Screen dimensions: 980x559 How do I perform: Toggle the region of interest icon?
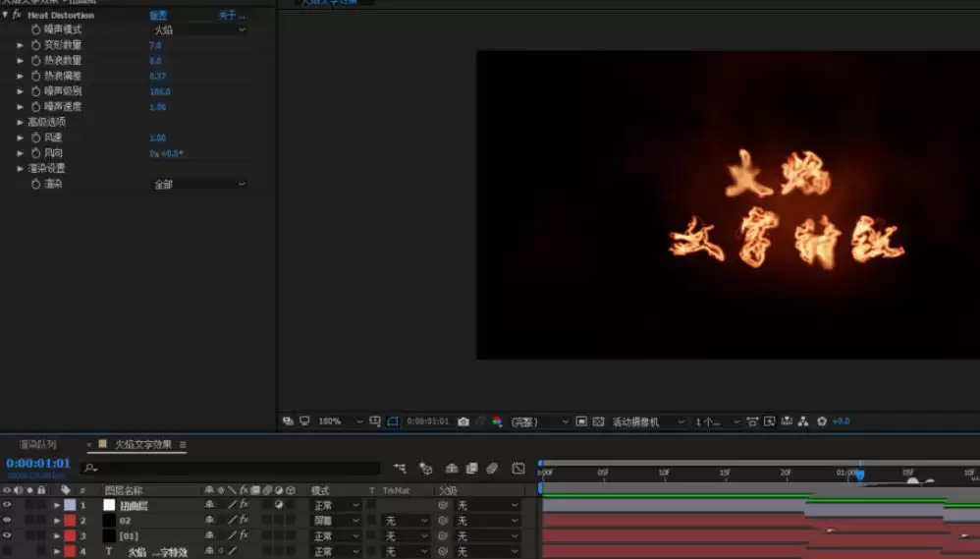click(x=375, y=421)
